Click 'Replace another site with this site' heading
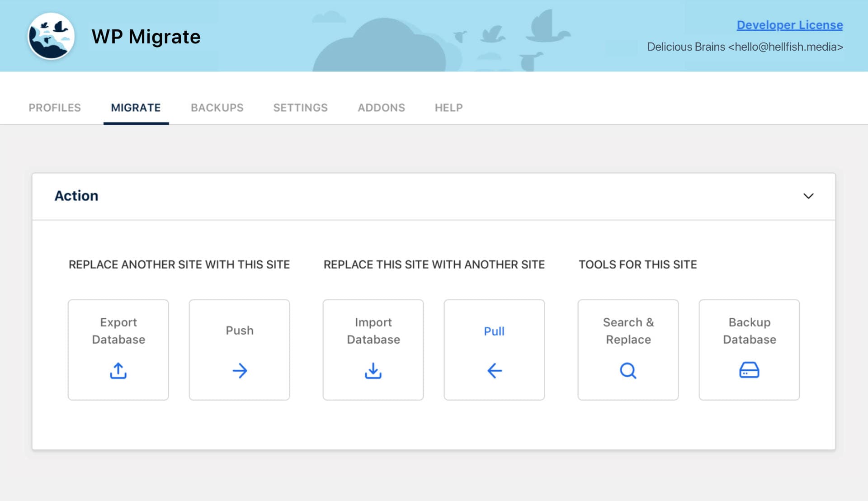This screenshot has height=501, width=868. tap(179, 265)
